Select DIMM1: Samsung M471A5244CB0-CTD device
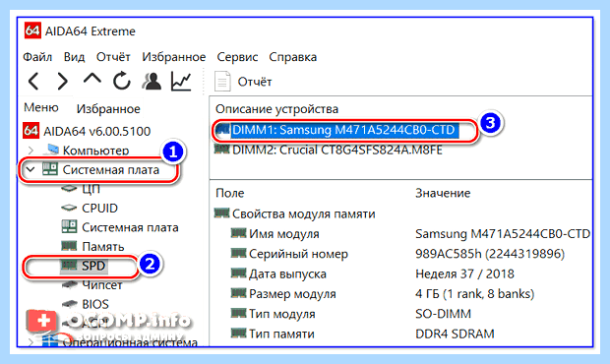Image resolution: width=610 pixels, height=364 pixels. pyautogui.click(x=343, y=130)
